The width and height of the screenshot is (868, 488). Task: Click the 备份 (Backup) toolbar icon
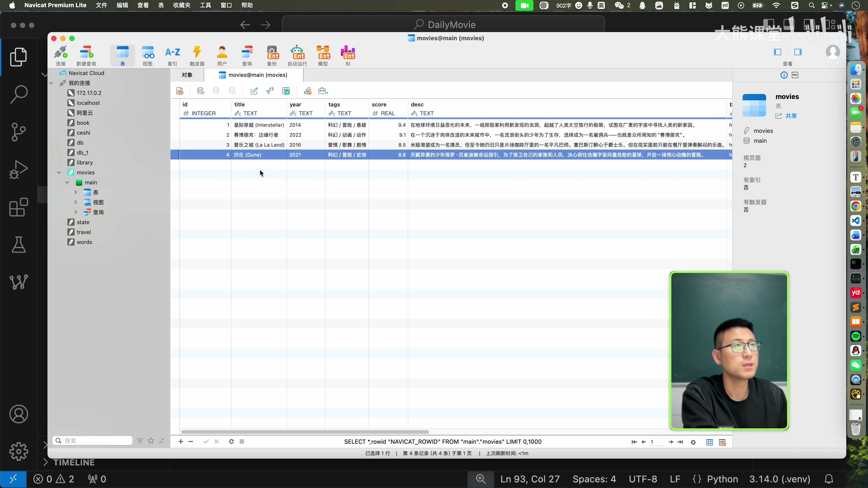click(x=272, y=56)
